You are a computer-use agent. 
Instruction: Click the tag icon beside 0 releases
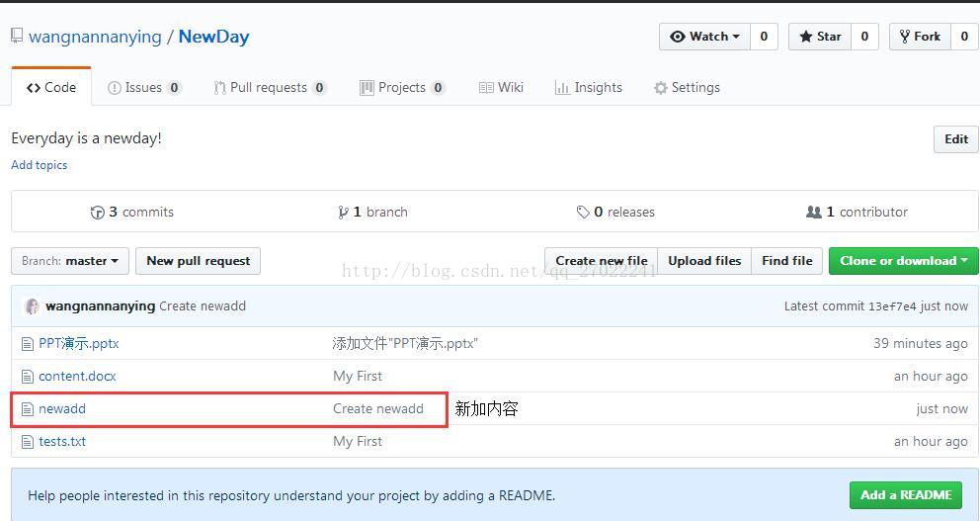pos(583,213)
